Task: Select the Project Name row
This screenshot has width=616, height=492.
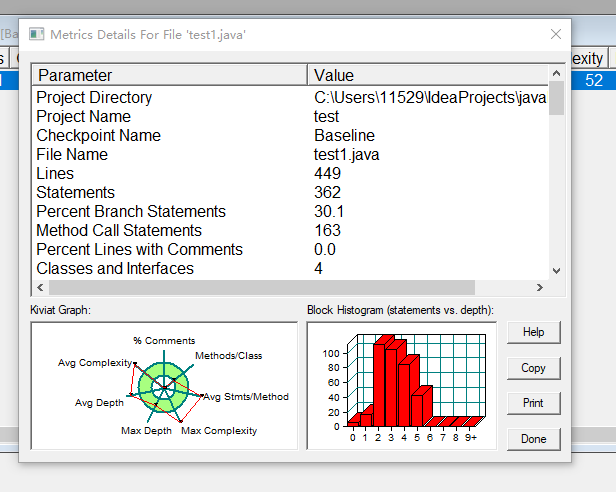Action: point(290,116)
